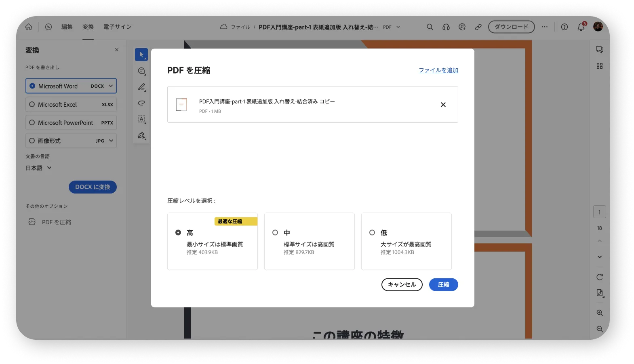
Task: Select 低 compression level
Action: click(372, 233)
